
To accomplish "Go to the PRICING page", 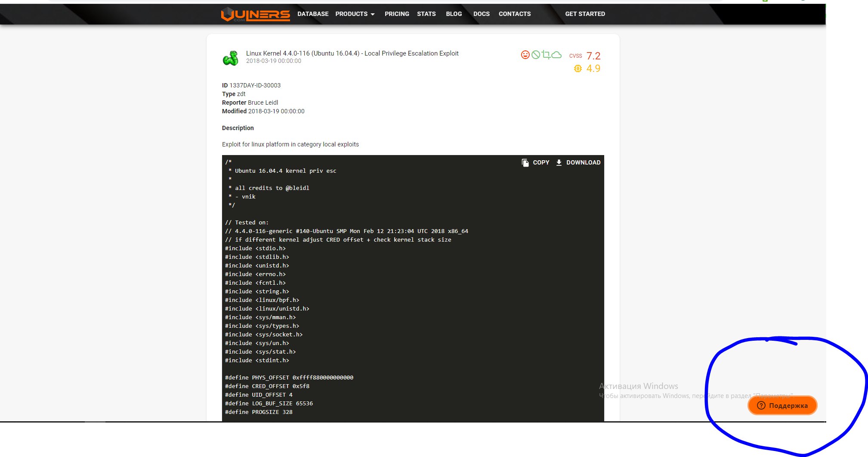I will 397,14.
